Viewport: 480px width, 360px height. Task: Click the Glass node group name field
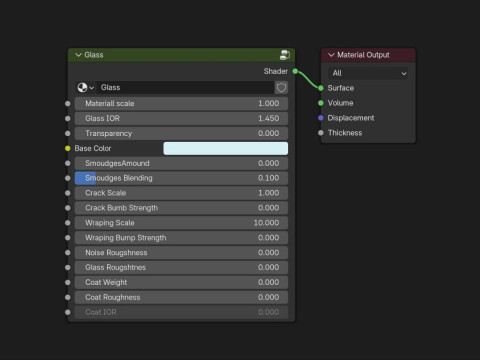(x=186, y=88)
